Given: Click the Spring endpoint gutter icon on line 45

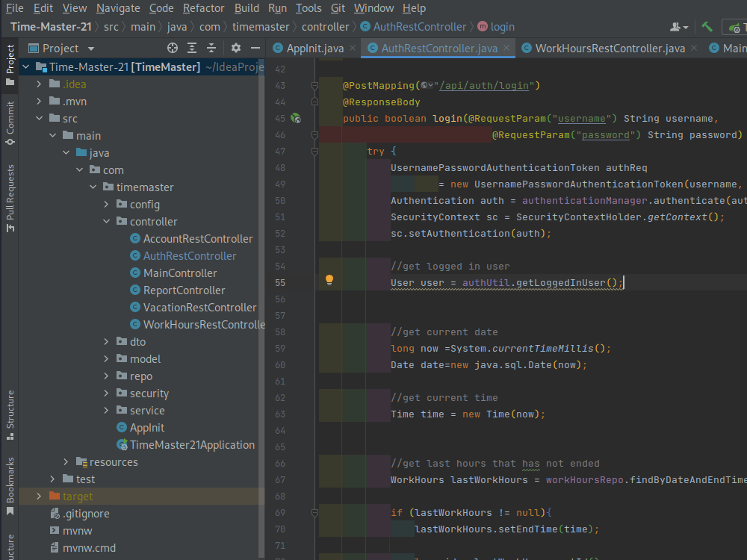Looking at the screenshot, I should click(x=296, y=118).
